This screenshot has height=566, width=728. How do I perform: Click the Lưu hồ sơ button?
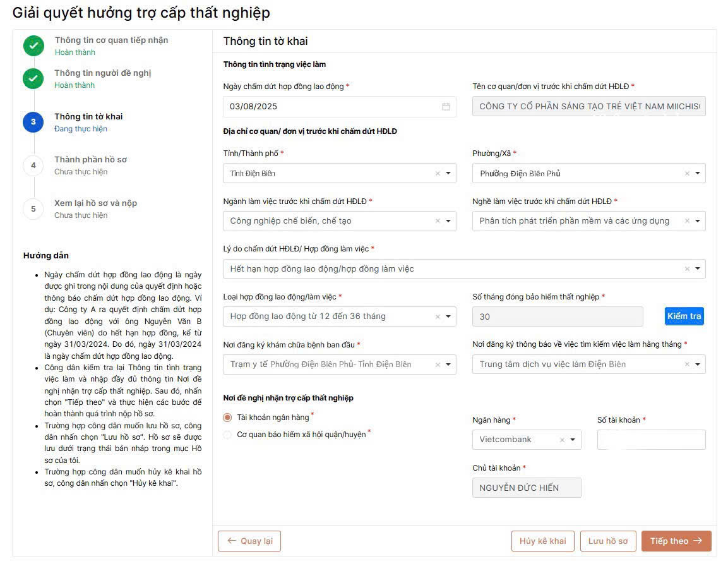point(608,541)
